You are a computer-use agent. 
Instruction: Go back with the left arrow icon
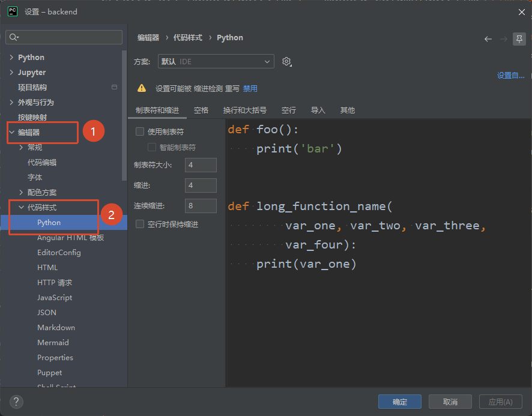pos(488,39)
